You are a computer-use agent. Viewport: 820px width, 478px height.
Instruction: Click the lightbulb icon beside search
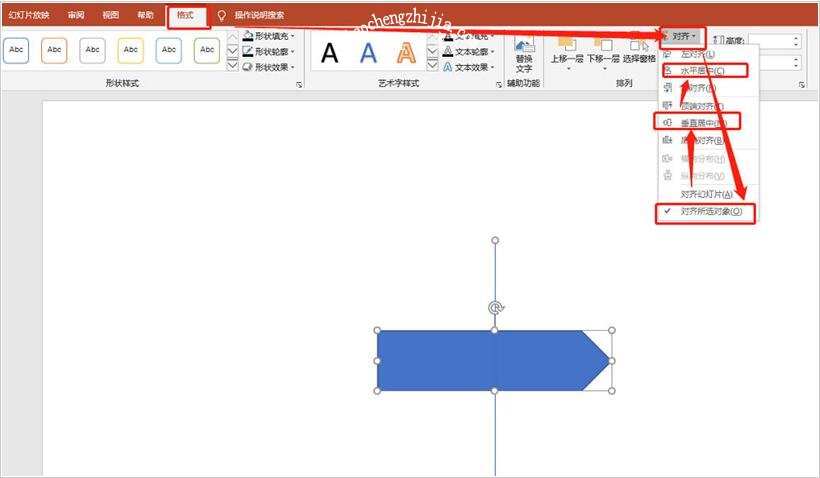pos(222,16)
